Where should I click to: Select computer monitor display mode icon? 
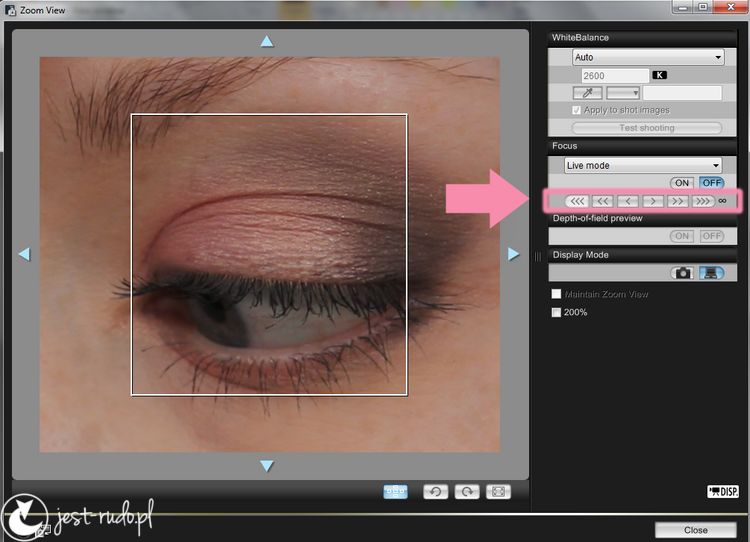pyautogui.click(x=712, y=273)
